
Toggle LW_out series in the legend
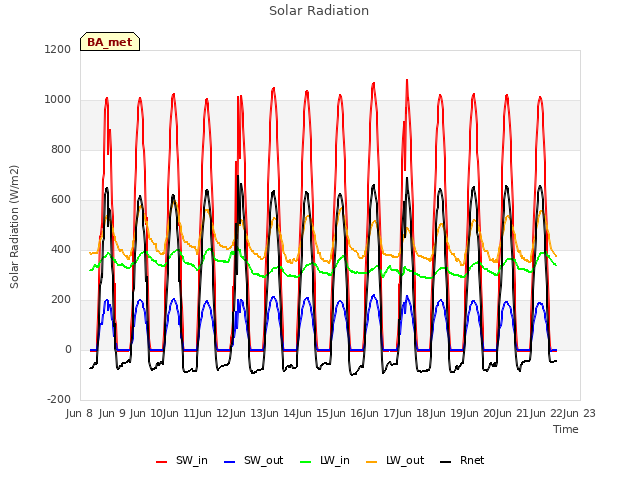[395, 461]
